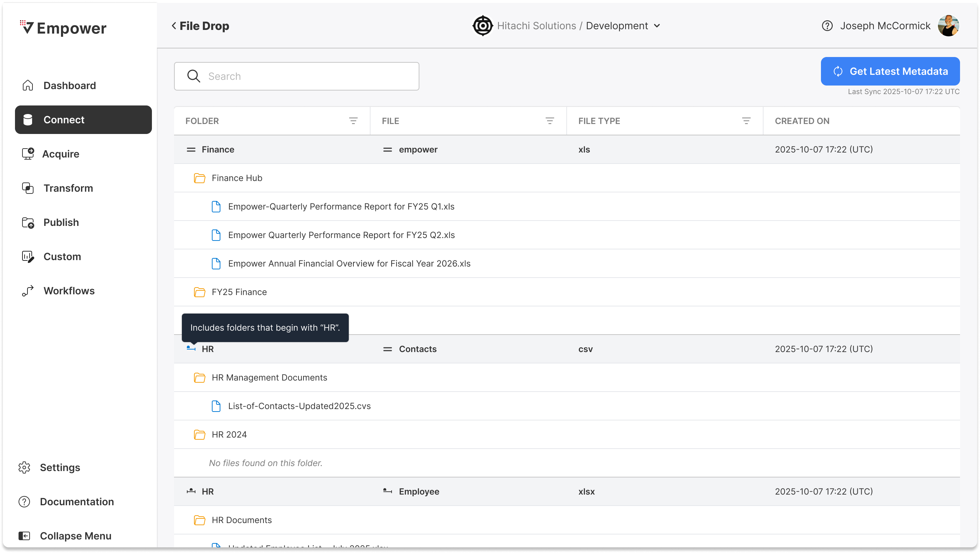Screen dimensions: 980x553
Task: Select Empower-Quarterly Performance Report for FY25 Q1.xls
Action: (341, 207)
